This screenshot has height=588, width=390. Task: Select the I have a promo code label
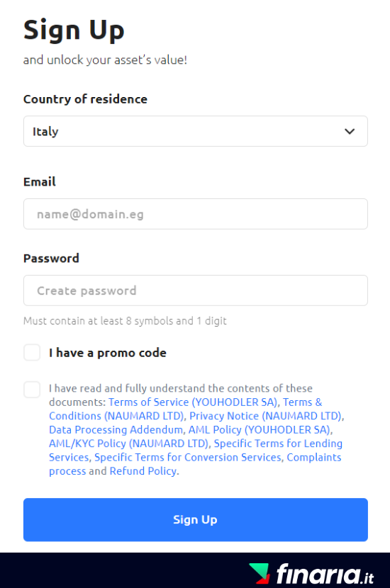107,353
